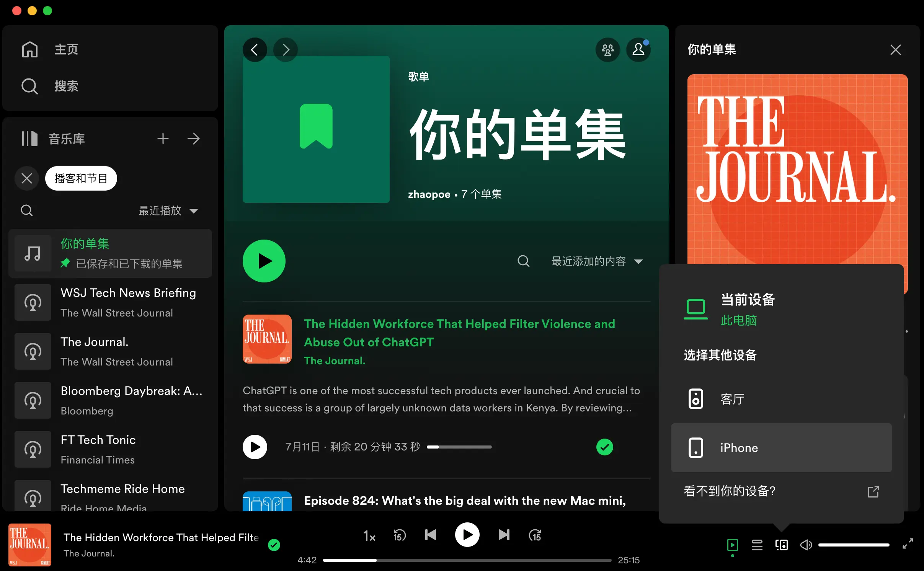Image resolution: width=924 pixels, height=571 pixels.
Task: Collapse the library (音乐库) icon
Action: click(29, 139)
